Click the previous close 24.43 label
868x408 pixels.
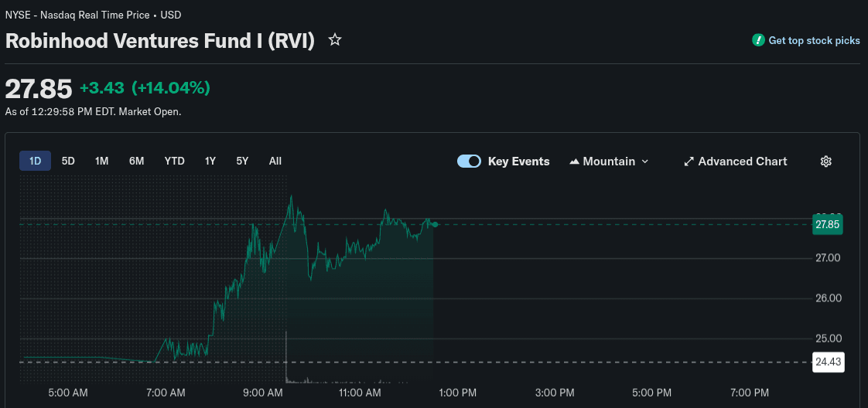827,362
